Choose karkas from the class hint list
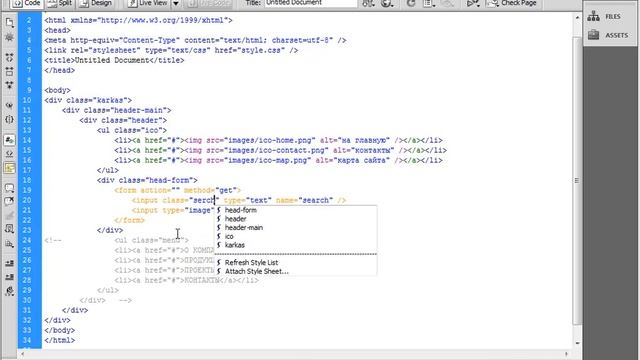Viewport: 640px width, 360px height. click(235, 245)
